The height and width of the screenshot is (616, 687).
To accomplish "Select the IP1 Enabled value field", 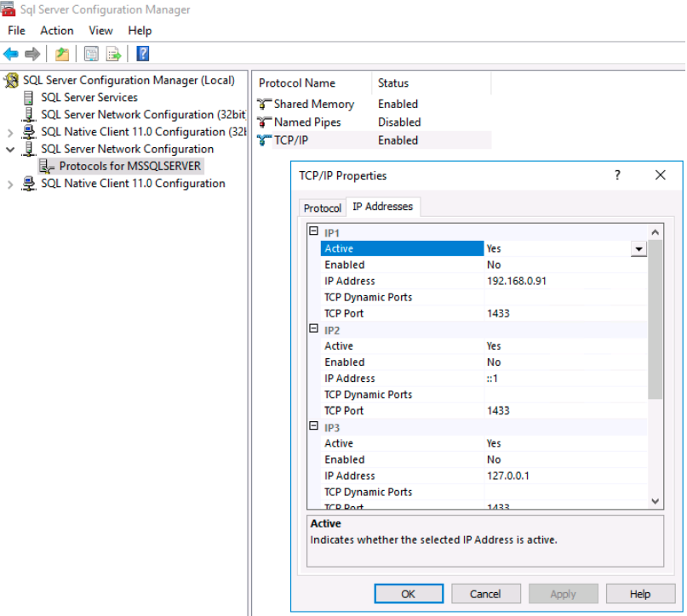I will pyautogui.click(x=565, y=265).
